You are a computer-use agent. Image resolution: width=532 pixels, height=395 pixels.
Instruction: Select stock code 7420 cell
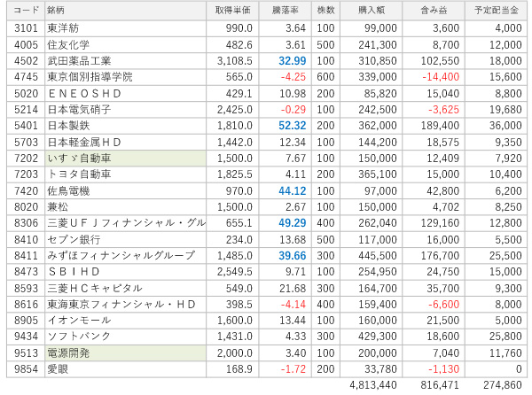pos(26,191)
